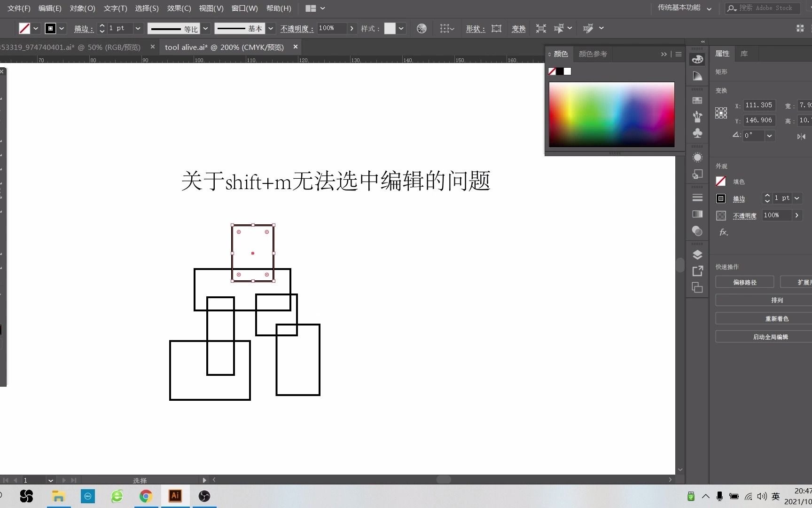This screenshot has height=508, width=812.
Task: Open artboard navigation number dropdown
Action: 50,480
